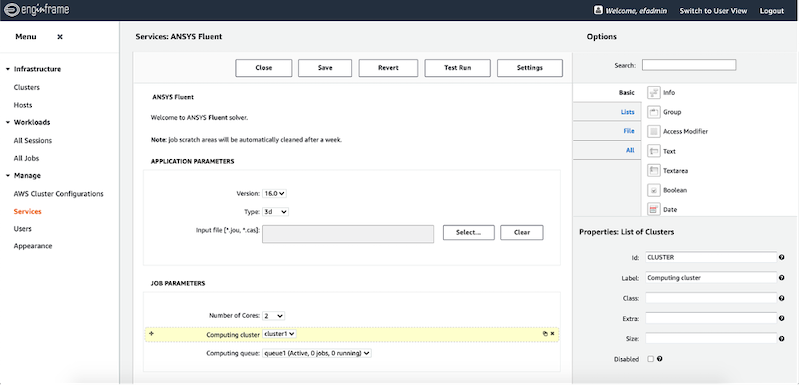Open AWS Cluster Configurations
The height and width of the screenshot is (385, 800).
[59, 194]
